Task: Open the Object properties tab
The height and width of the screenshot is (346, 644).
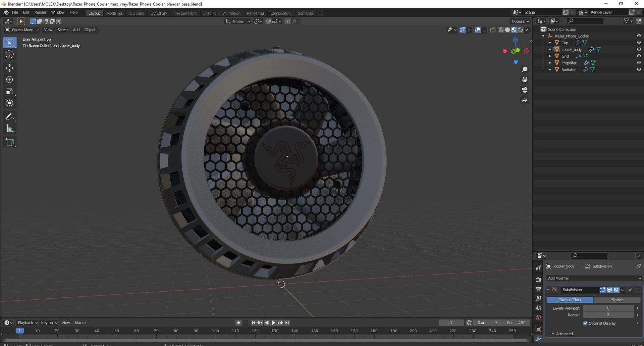Action: coord(538,329)
